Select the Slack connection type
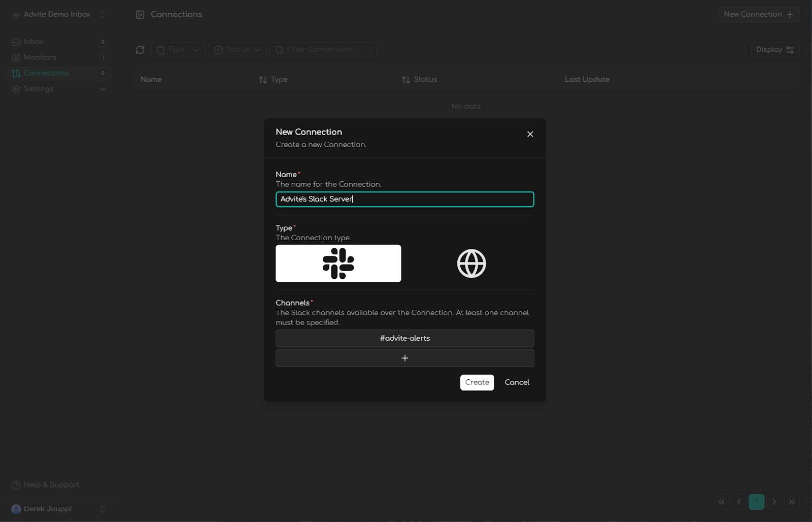Image resolution: width=812 pixels, height=522 pixels. (338, 263)
